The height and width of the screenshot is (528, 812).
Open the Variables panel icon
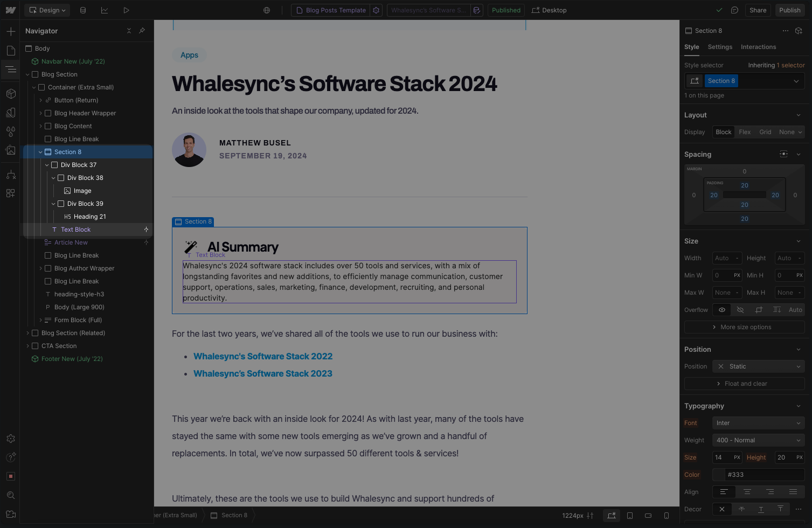tap(11, 113)
